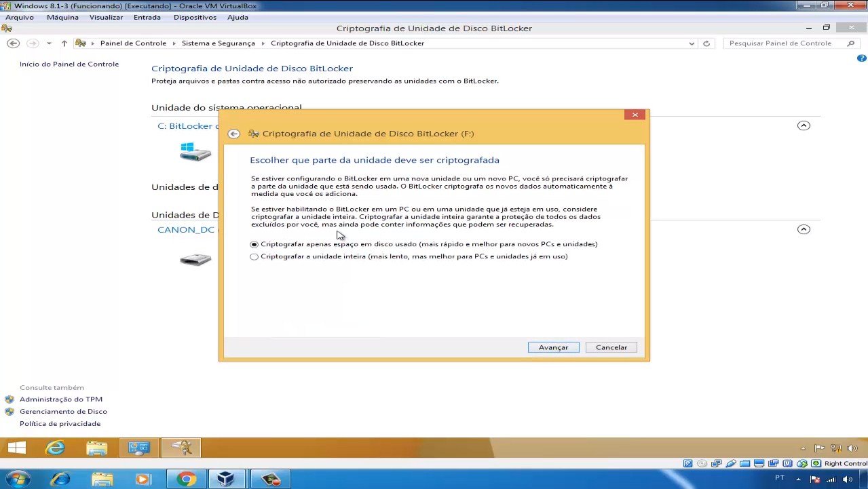Click the VirtualBox hard disk activity indicator
The image size is (868, 489).
(x=688, y=464)
